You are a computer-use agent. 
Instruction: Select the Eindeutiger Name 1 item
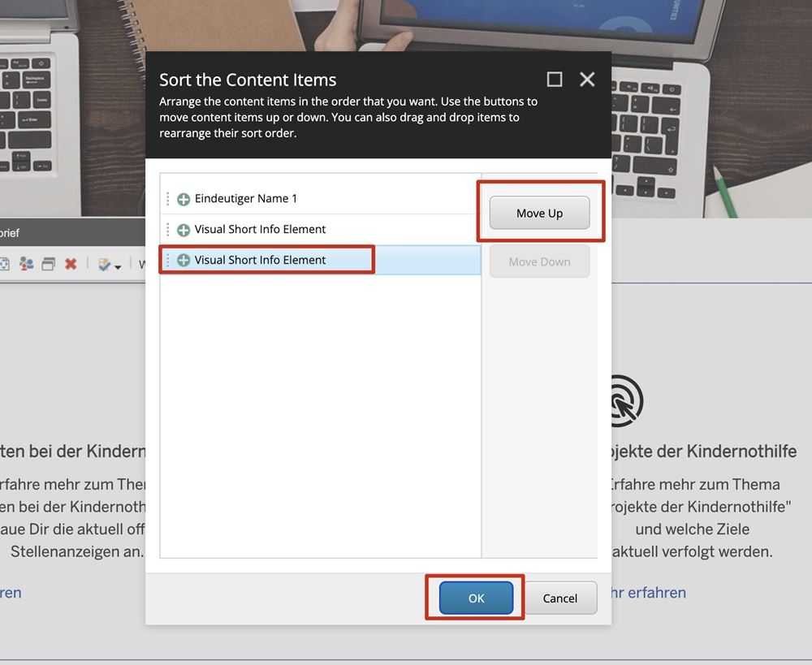[x=246, y=199]
